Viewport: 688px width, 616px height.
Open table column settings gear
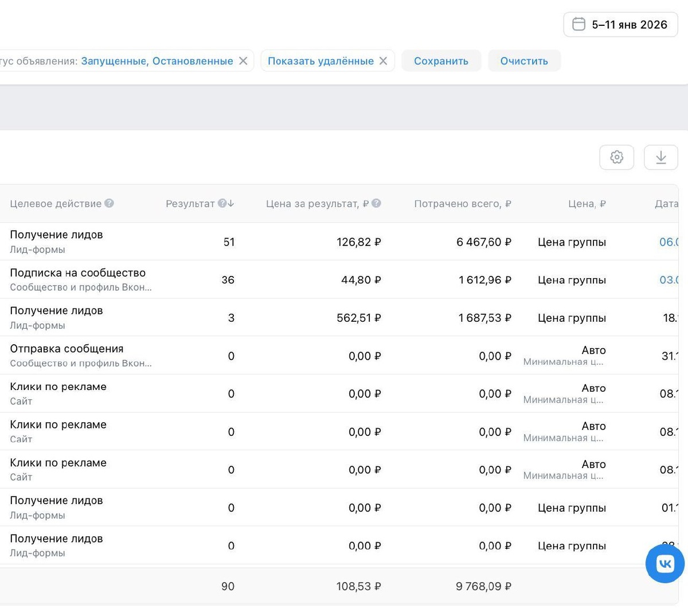616,157
